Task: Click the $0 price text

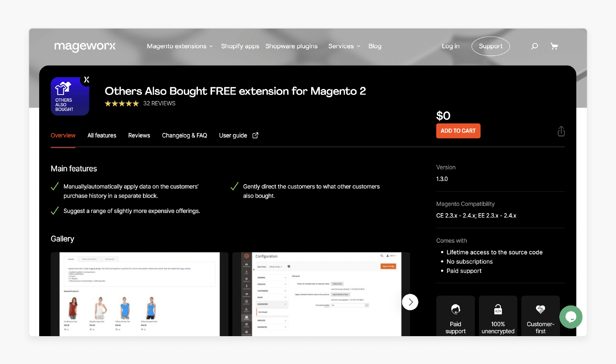Action: click(x=443, y=116)
